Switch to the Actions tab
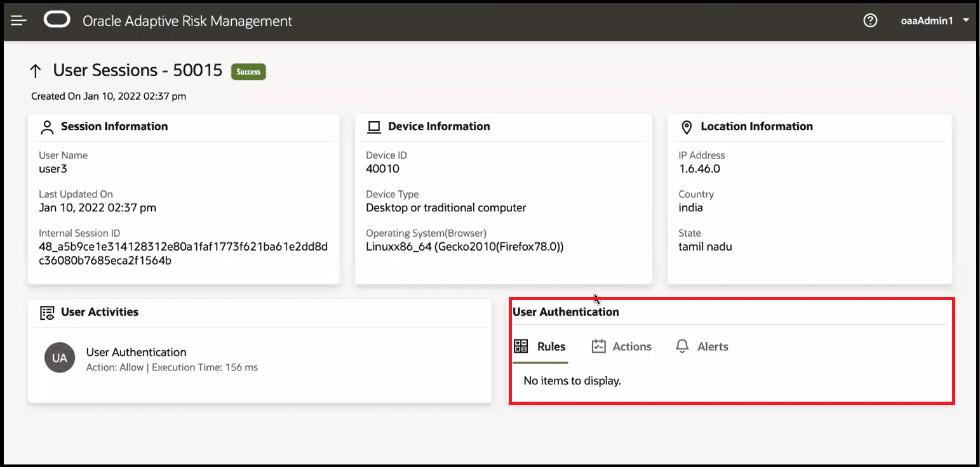 tap(622, 346)
